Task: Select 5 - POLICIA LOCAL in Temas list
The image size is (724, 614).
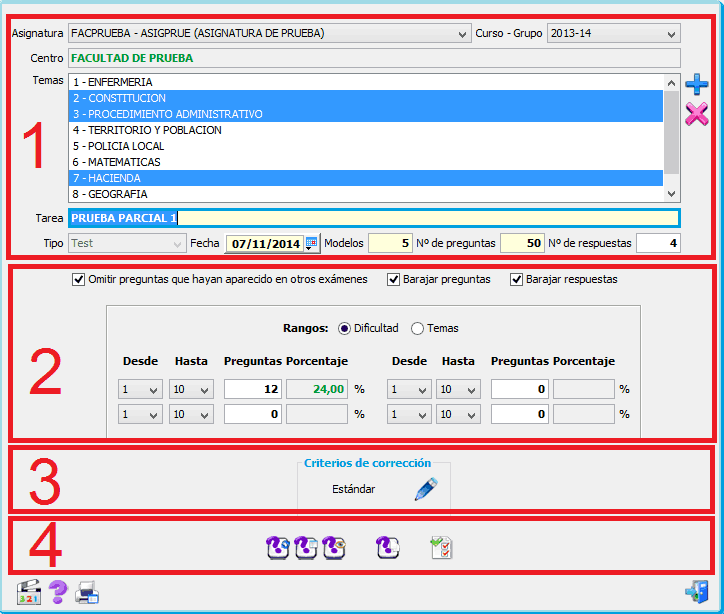Action: point(365,146)
